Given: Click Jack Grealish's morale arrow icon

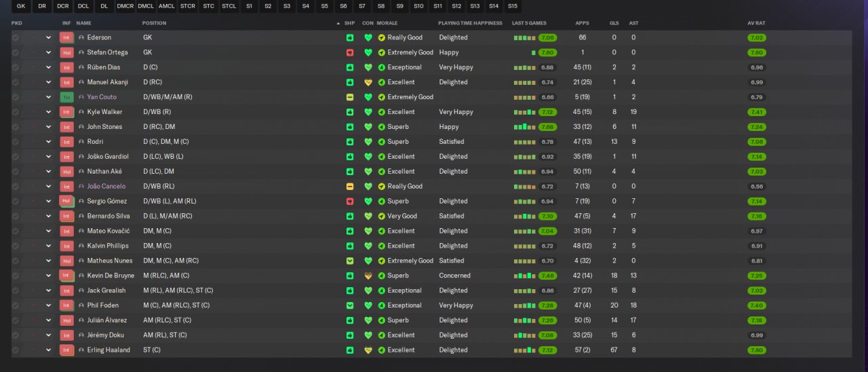Looking at the screenshot, I should tap(382, 291).
